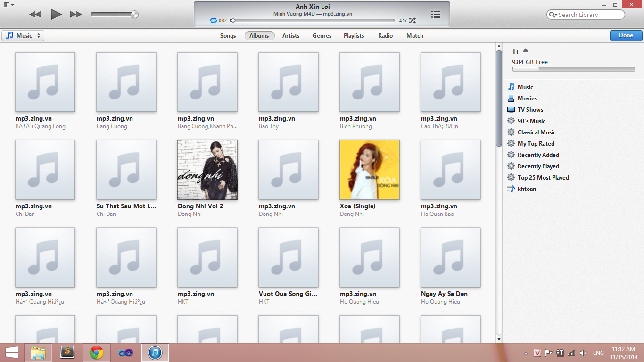Open Xoa (Single) album cover
Viewport: 644px width, 362px height.
click(x=370, y=170)
